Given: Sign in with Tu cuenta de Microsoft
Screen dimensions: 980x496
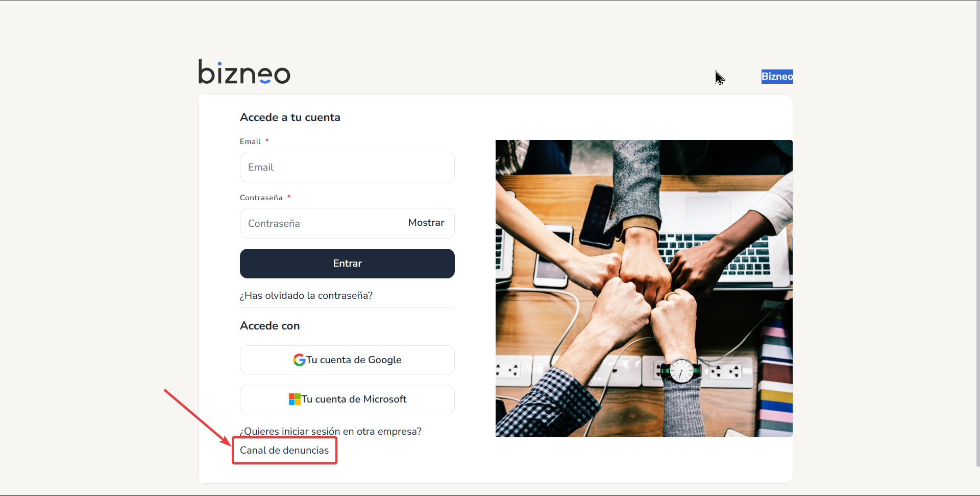Looking at the screenshot, I should coord(347,399).
